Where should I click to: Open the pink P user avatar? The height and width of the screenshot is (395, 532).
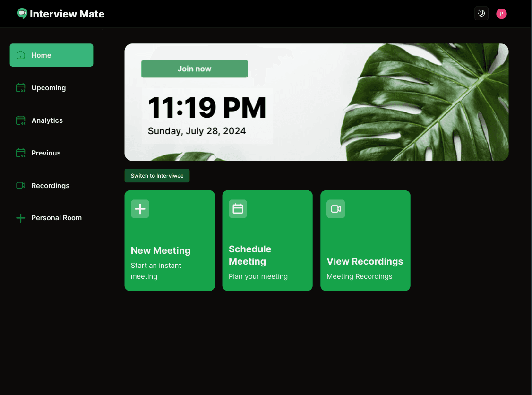tap(501, 14)
